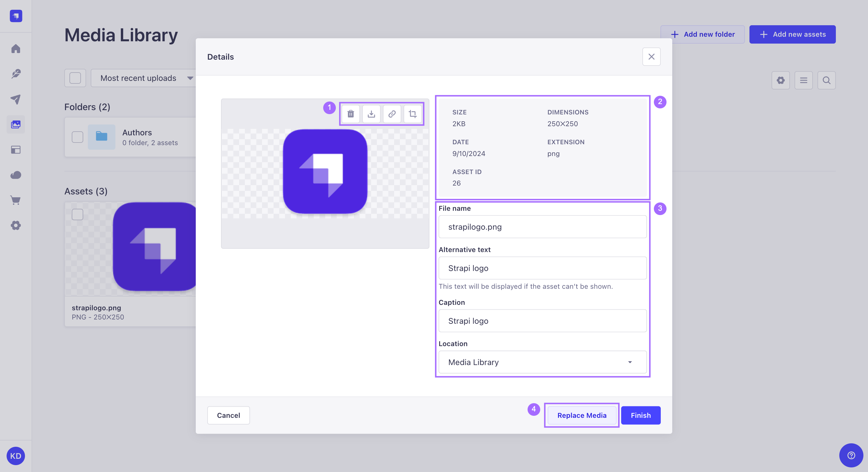Screen dimensions: 868x472
Task: Click the download asset icon
Action: click(371, 114)
